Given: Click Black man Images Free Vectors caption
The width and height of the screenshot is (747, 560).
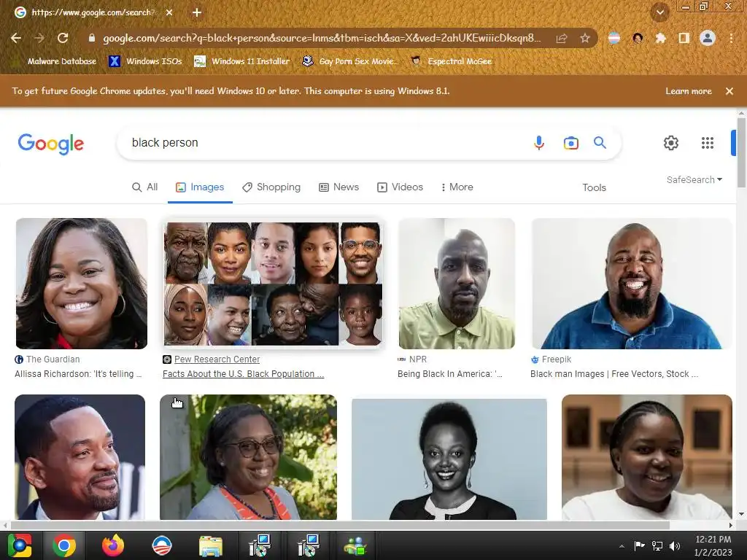Looking at the screenshot, I should pos(614,374).
